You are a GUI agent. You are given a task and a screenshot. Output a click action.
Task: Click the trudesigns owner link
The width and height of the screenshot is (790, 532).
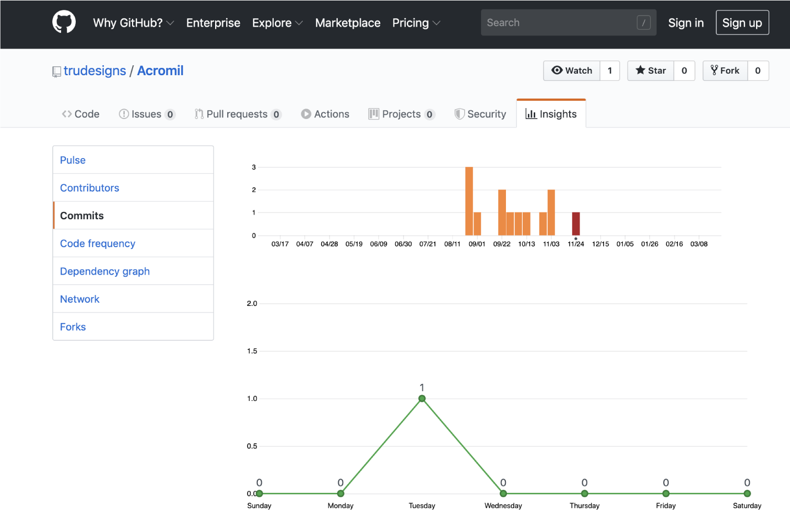[x=95, y=70]
